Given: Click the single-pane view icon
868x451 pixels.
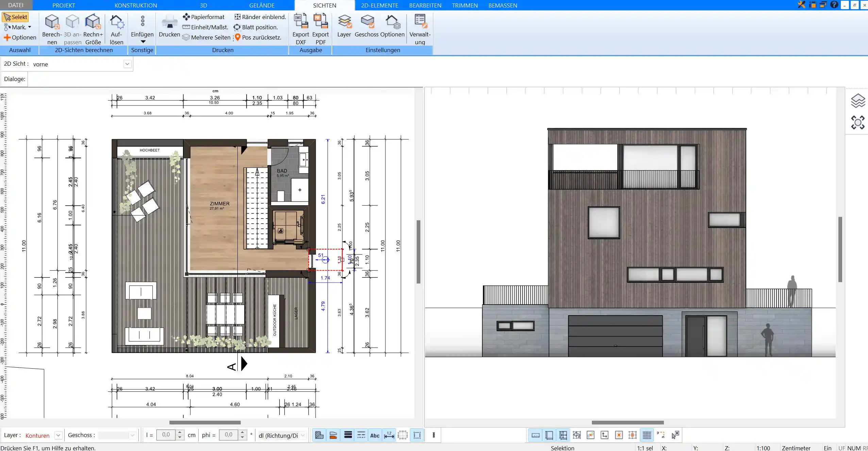Looking at the screenshot, I should click(x=549, y=435).
